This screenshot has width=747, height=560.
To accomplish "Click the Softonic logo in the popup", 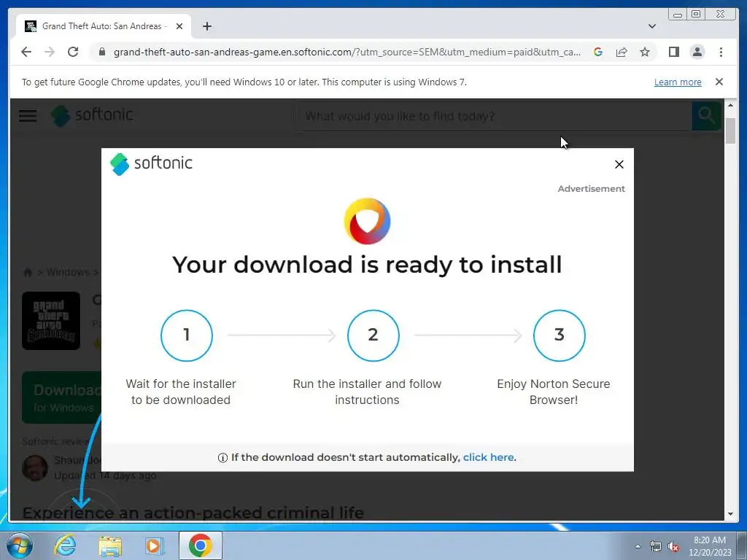I will [151, 163].
